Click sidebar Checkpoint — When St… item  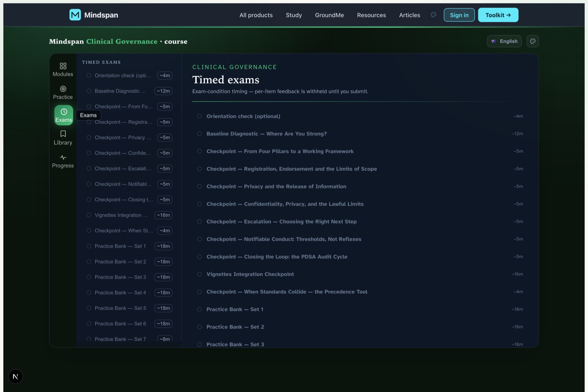129,231
